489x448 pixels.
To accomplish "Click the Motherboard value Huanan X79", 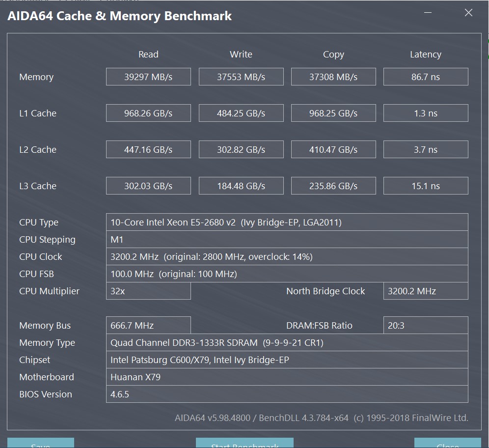I will [287, 377].
